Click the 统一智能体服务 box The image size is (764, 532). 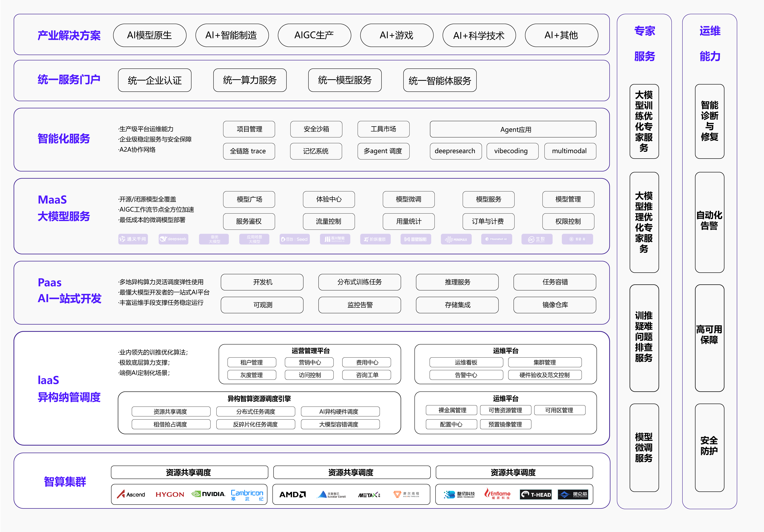(440, 80)
